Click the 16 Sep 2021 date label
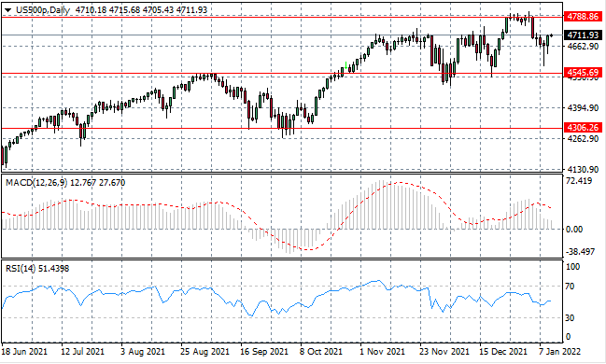Screen dimensions: 606x364 point(264,352)
